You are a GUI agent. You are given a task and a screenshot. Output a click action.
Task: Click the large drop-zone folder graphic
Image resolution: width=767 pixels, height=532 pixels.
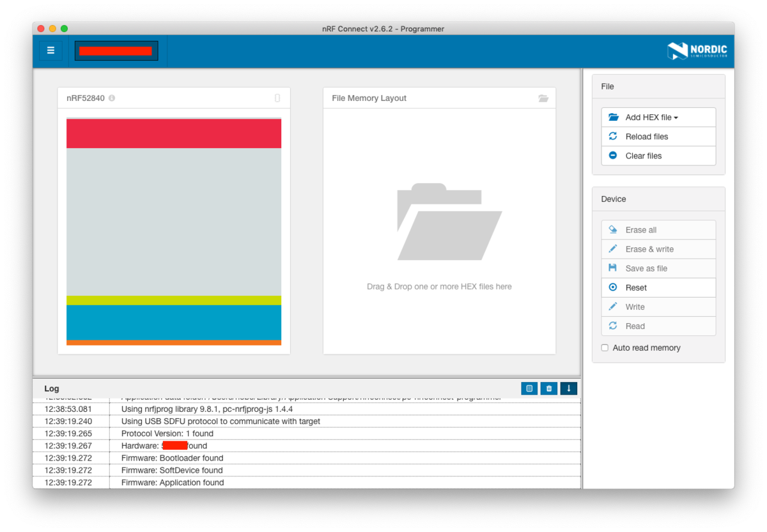point(449,222)
